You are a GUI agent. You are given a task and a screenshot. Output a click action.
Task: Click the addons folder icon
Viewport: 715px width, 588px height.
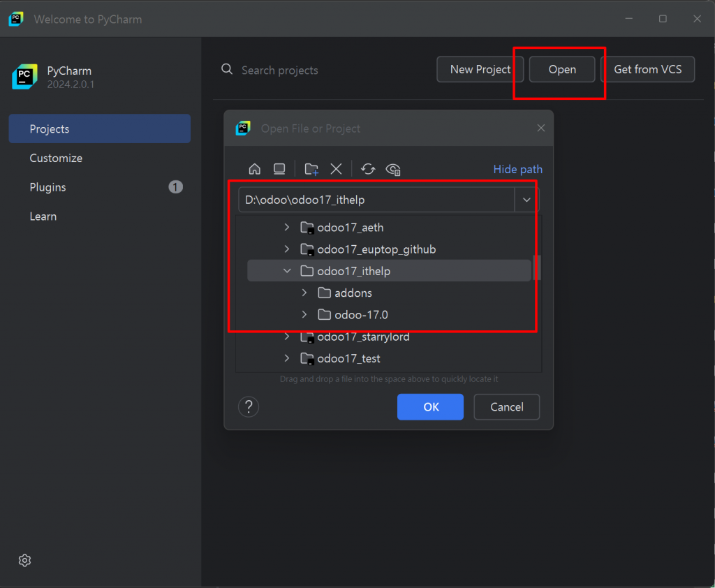tap(324, 293)
